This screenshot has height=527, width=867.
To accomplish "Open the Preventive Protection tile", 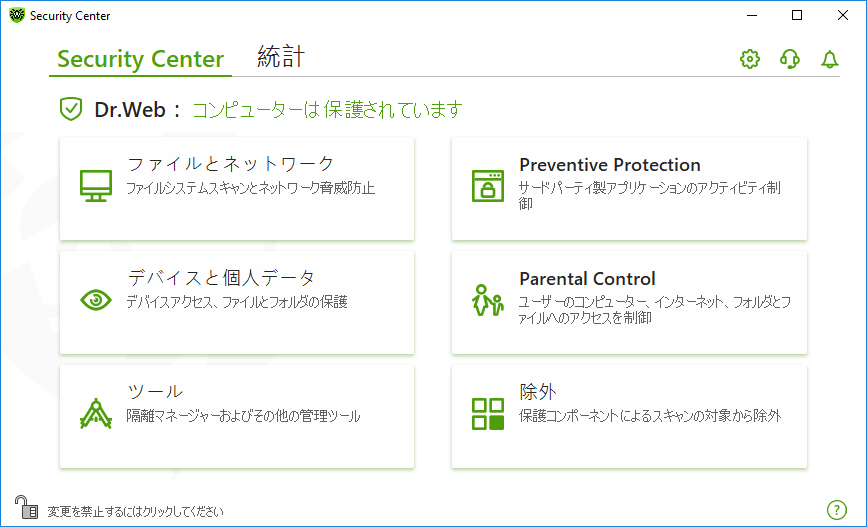I will click(x=629, y=189).
